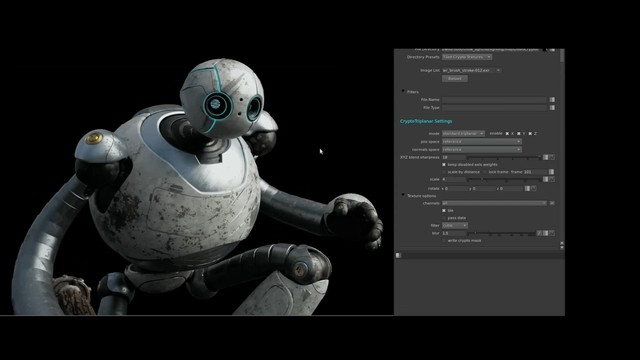Click the blur value field

coord(454,233)
